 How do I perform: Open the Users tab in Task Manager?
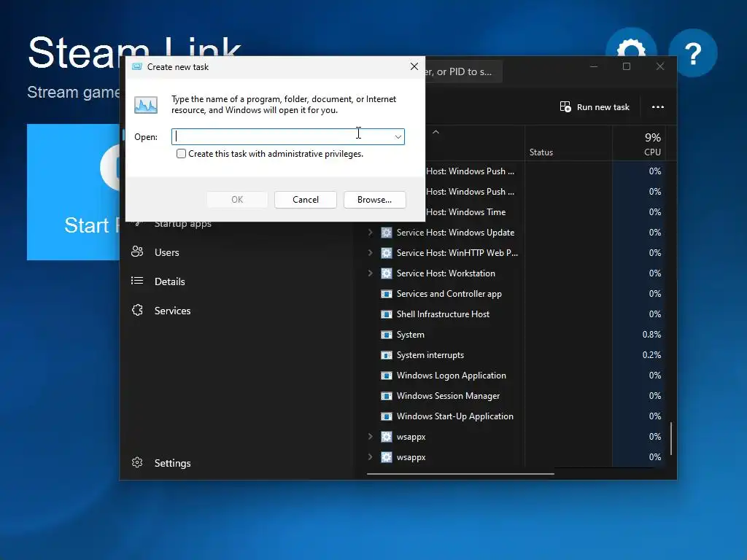tap(166, 252)
